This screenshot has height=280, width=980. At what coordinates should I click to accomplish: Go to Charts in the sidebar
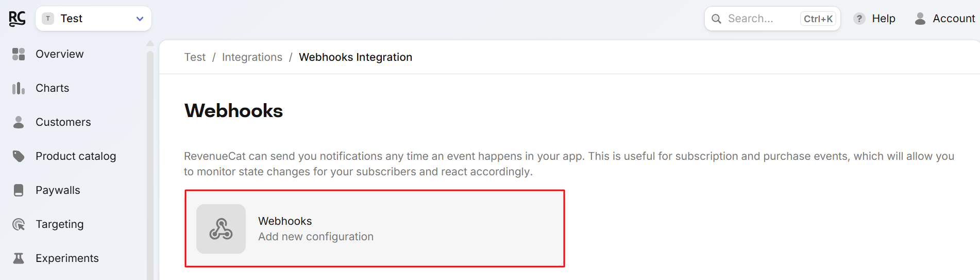coord(52,88)
